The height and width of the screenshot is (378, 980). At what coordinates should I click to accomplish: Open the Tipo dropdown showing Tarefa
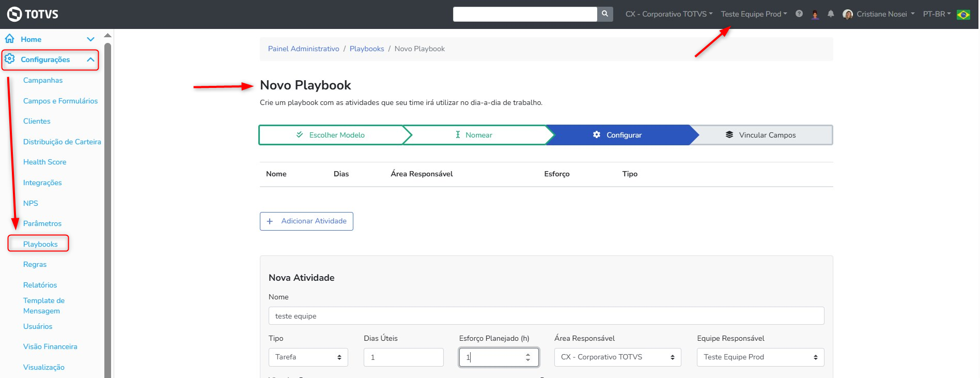coord(308,357)
